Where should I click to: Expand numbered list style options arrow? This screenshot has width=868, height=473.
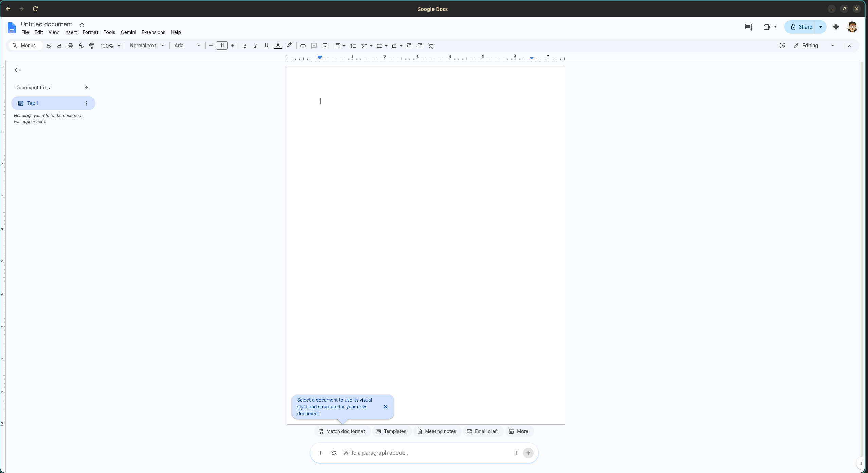[401, 46]
